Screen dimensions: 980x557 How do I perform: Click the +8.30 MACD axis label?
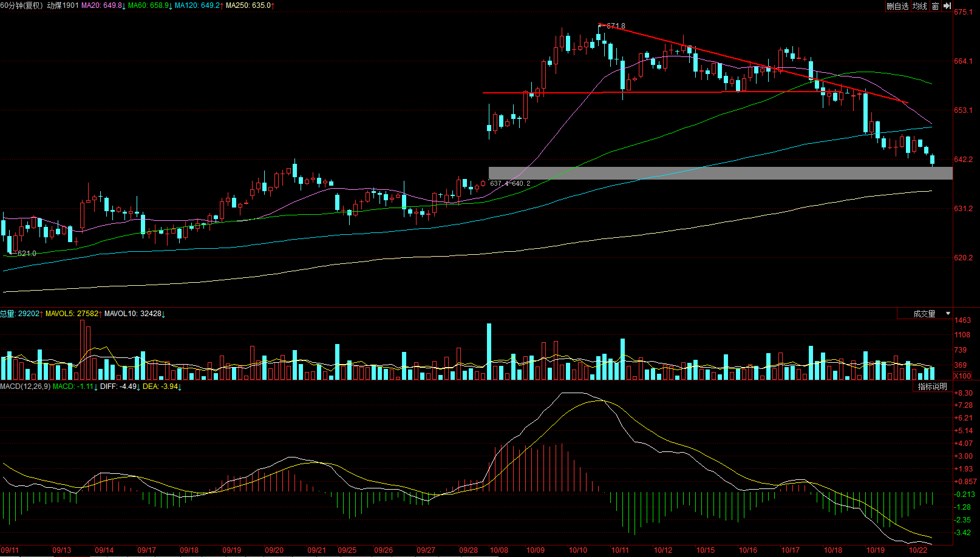pyautogui.click(x=964, y=393)
